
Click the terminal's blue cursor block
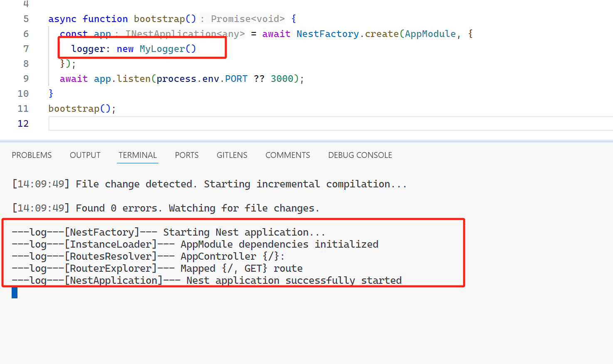[15, 293]
